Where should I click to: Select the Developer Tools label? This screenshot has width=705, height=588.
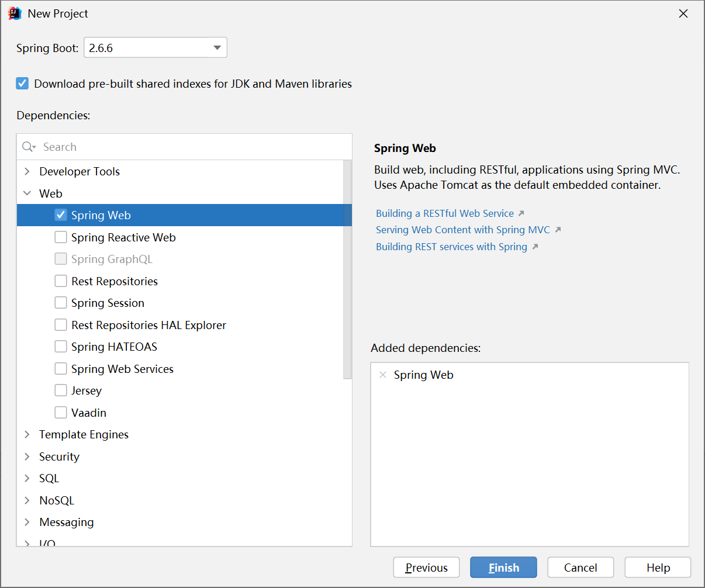[80, 171]
